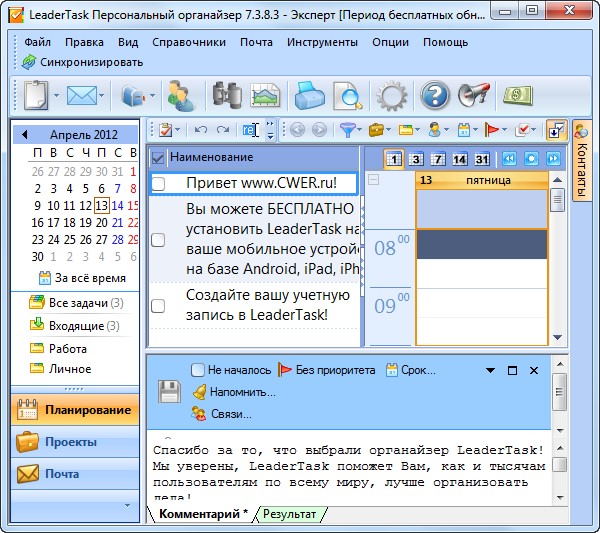Open the 'Без приоритета' priority selector
The width and height of the screenshot is (600, 533).
326,370
